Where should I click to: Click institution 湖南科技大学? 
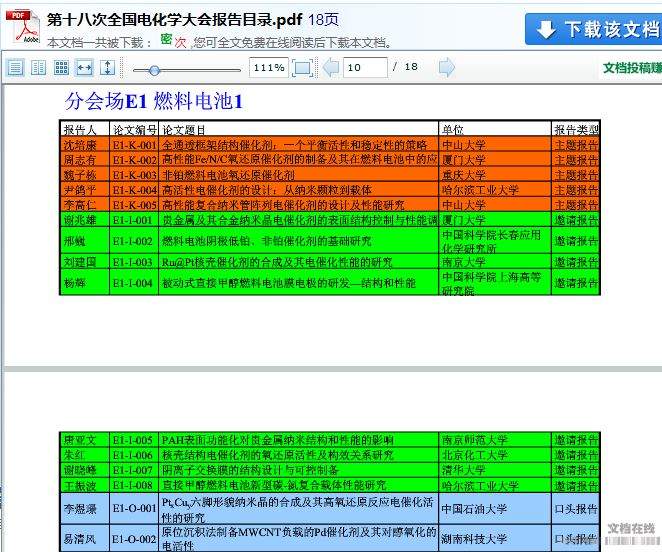pyautogui.click(x=474, y=539)
